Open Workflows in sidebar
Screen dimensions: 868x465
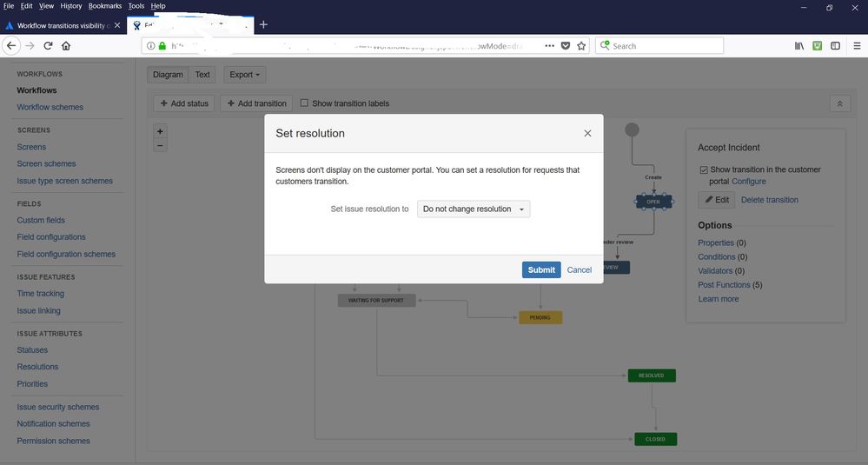[x=36, y=90]
